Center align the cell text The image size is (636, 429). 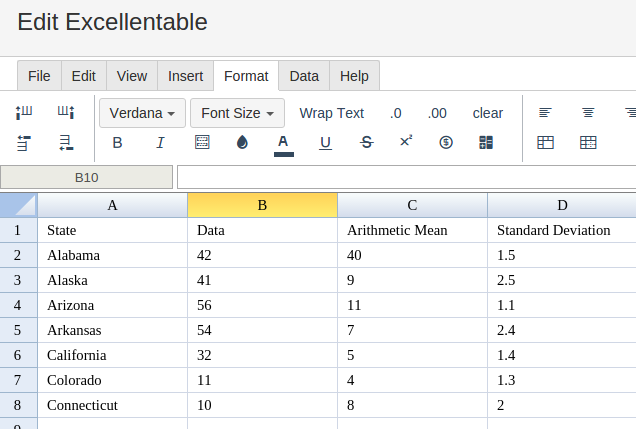pos(588,113)
